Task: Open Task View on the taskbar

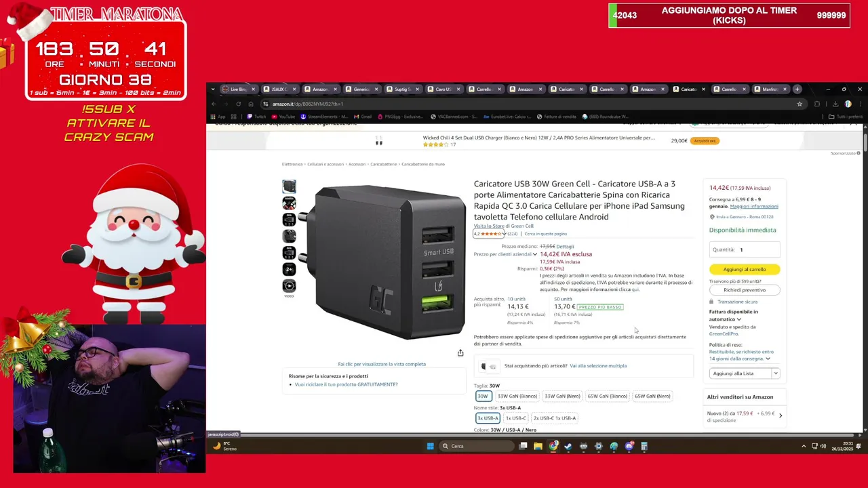Action: [x=523, y=446]
